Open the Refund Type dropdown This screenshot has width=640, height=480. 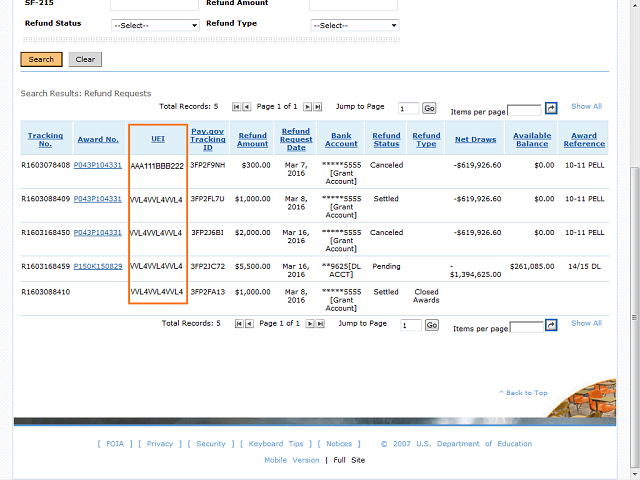pos(354,25)
